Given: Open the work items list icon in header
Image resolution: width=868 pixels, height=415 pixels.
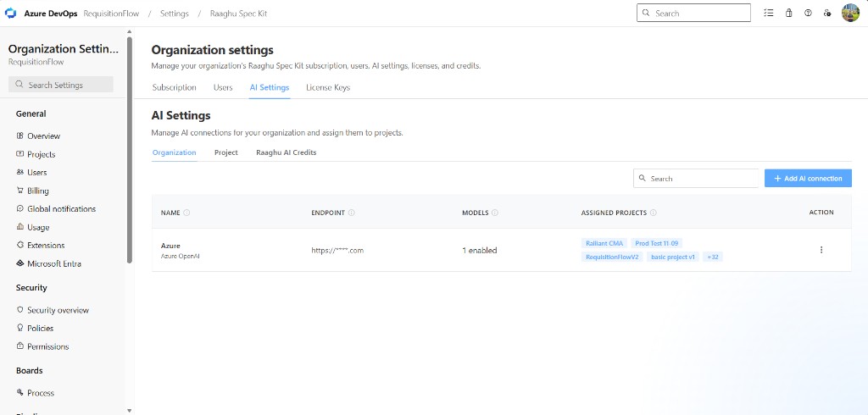Looking at the screenshot, I should [x=768, y=14].
